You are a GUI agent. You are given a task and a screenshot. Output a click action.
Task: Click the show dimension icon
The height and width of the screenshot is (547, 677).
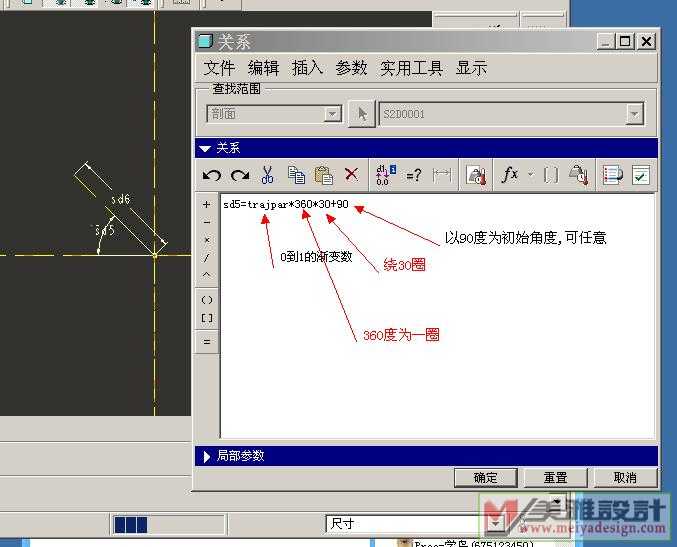(x=442, y=175)
